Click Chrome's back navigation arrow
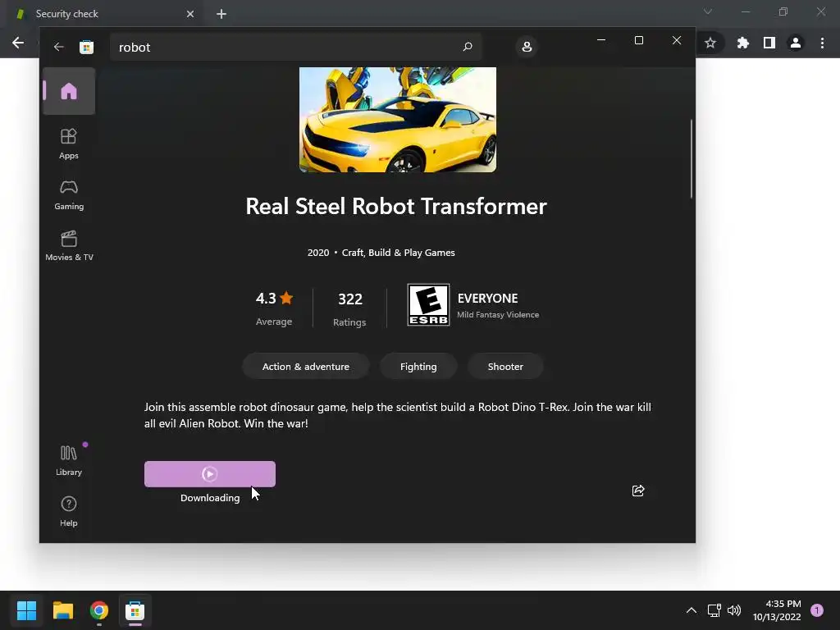This screenshot has height=630, width=840. [x=18, y=43]
